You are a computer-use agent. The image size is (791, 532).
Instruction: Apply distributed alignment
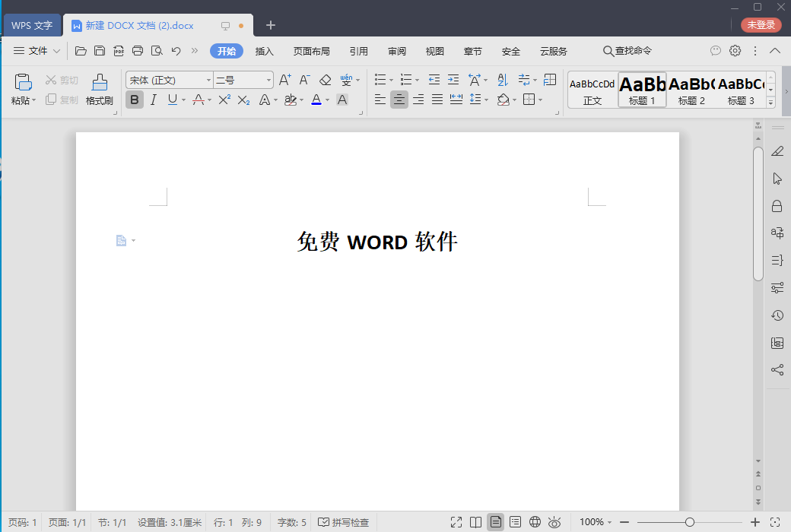pos(456,100)
